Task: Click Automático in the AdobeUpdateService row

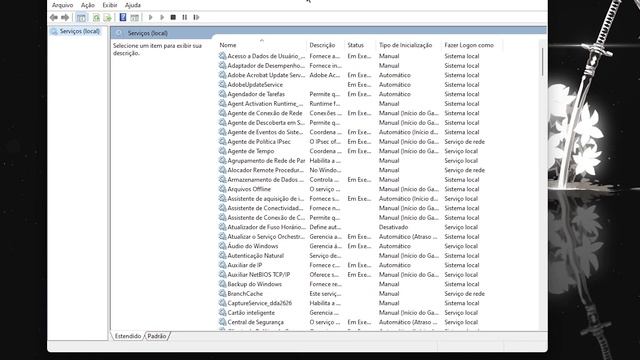Action: [x=395, y=84]
